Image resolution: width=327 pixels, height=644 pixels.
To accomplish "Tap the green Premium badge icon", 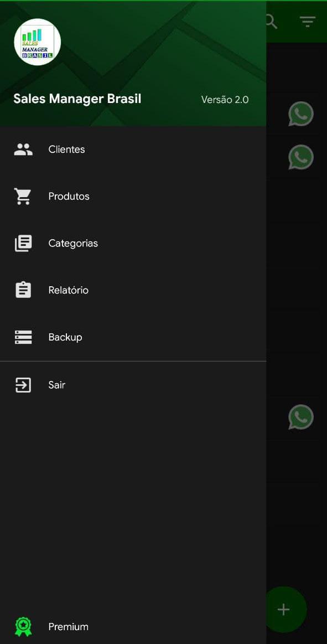I will pos(23,627).
